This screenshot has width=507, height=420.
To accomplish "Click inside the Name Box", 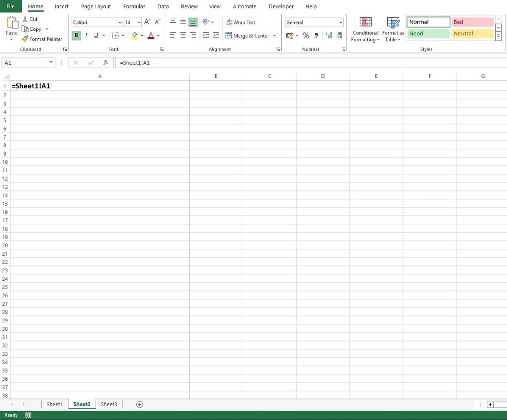I will [25, 62].
